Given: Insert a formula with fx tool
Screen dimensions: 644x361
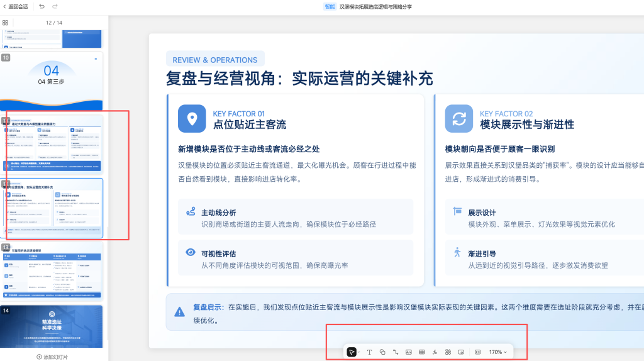Looking at the screenshot, I should click(x=435, y=352).
